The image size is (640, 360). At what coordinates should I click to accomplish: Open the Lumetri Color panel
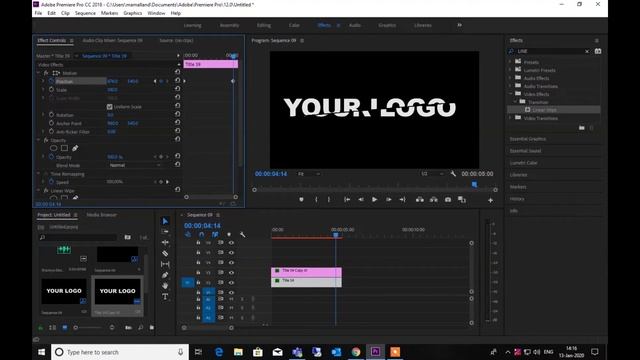pyautogui.click(x=524, y=163)
